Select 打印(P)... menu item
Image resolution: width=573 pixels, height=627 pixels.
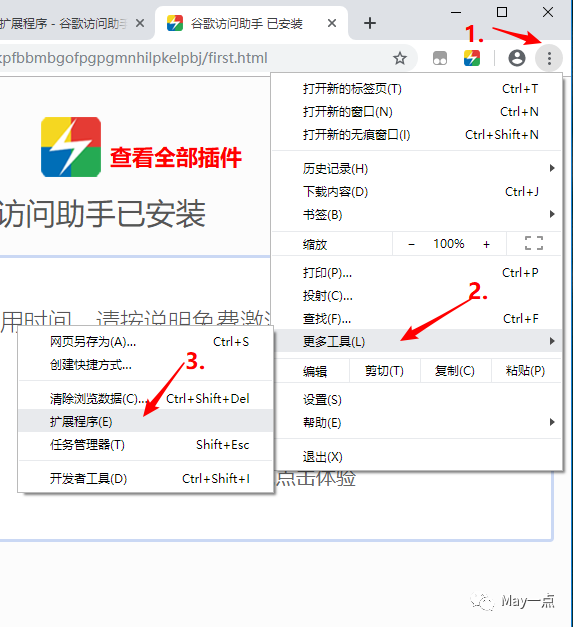[x=417, y=273]
